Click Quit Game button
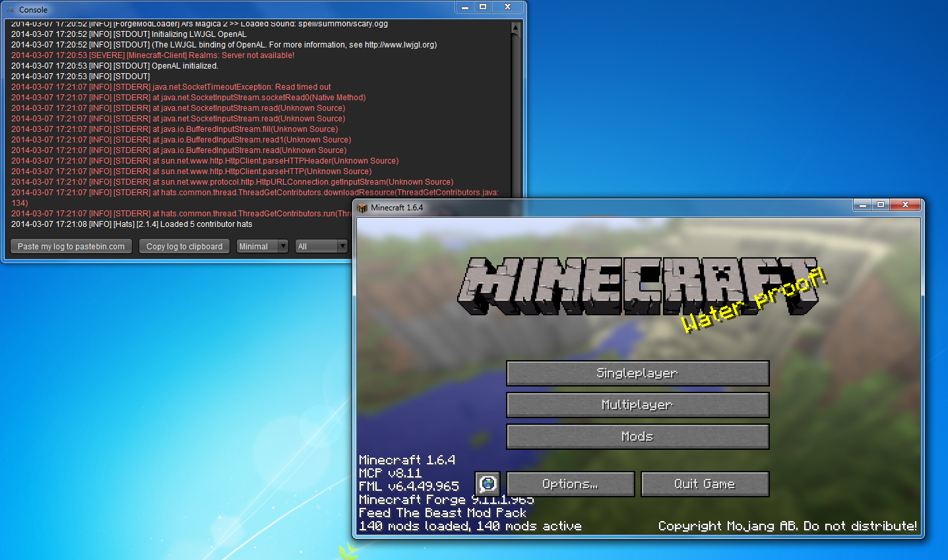 pyautogui.click(x=705, y=484)
